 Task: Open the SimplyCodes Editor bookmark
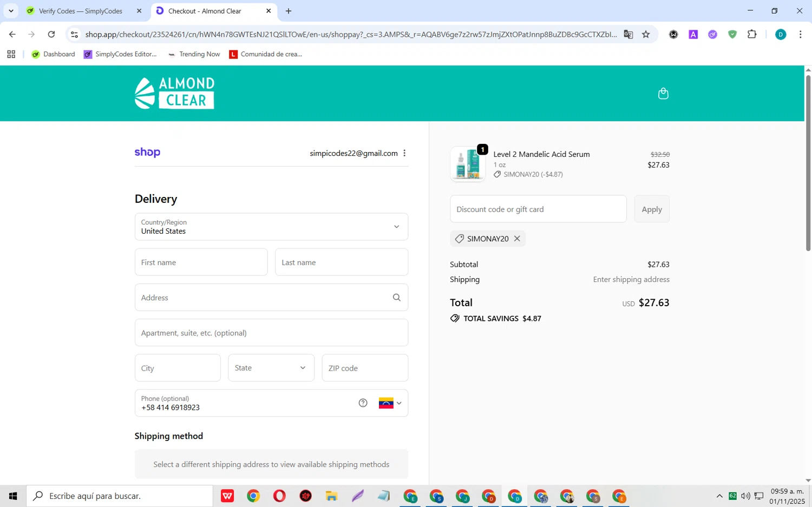(x=120, y=54)
